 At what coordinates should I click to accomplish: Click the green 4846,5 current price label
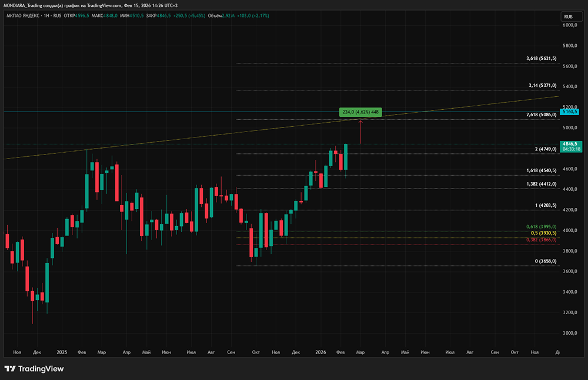point(570,144)
